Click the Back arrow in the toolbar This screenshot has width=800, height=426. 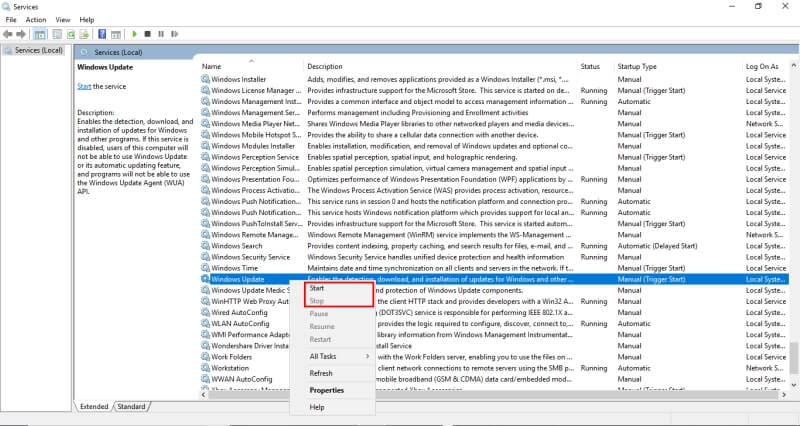8,33
